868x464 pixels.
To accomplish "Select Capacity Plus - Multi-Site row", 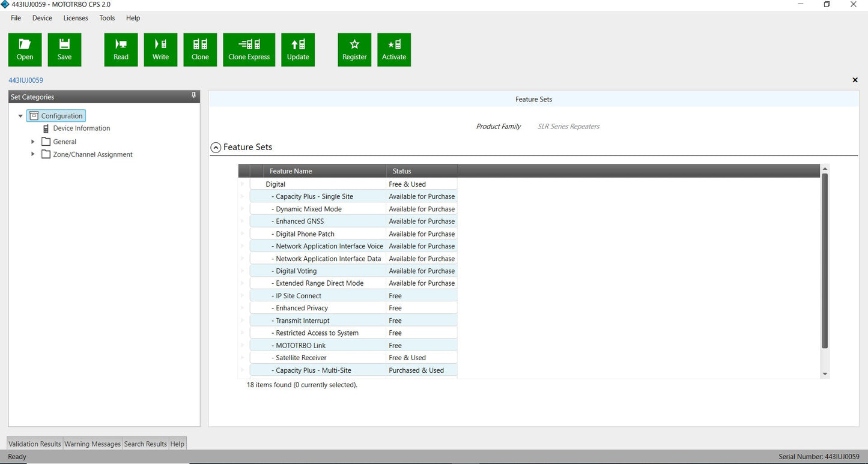I will pyautogui.click(x=353, y=370).
